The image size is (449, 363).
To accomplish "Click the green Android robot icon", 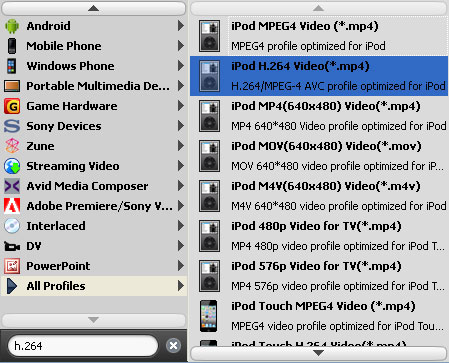I will point(12,26).
